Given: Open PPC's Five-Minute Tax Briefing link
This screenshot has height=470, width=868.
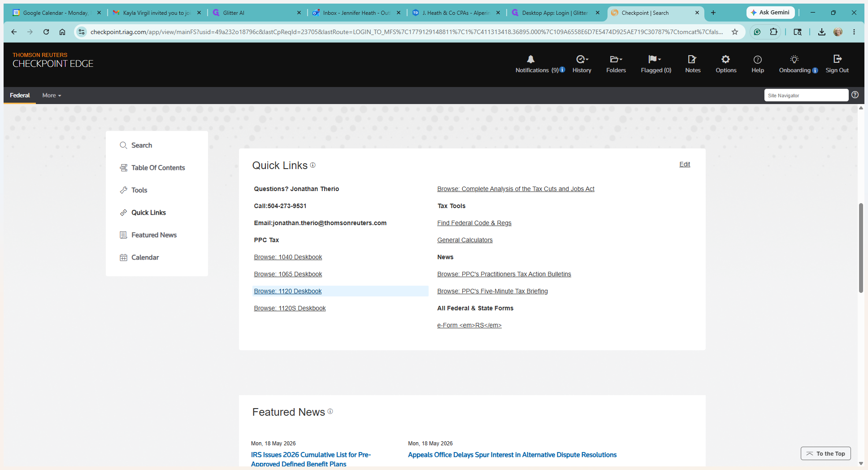Looking at the screenshot, I should click(x=492, y=291).
